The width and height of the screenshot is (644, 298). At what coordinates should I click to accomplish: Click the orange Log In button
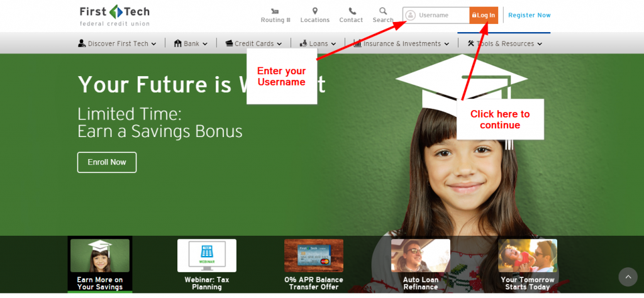[x=484, y=15]
